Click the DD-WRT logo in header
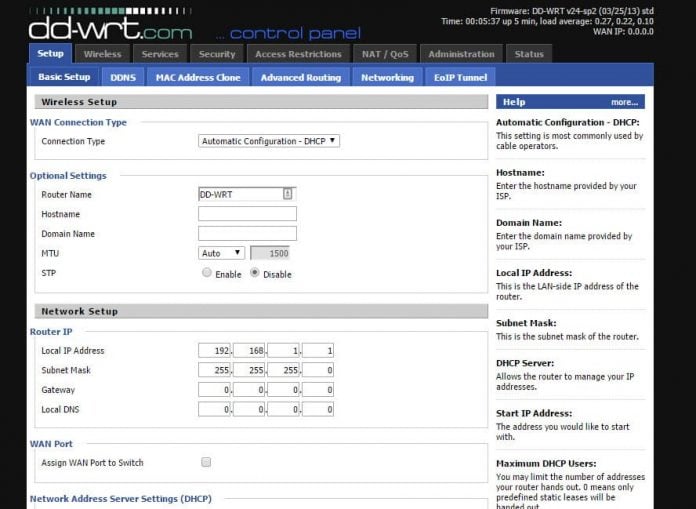Viewport: 696px width, 509px height. click(110, 27)
